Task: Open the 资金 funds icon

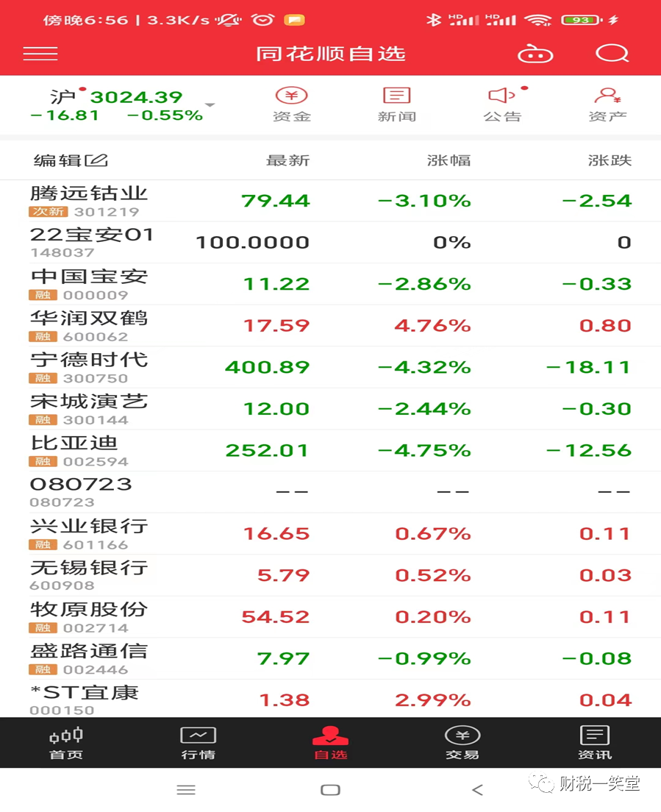Action: 292,105
